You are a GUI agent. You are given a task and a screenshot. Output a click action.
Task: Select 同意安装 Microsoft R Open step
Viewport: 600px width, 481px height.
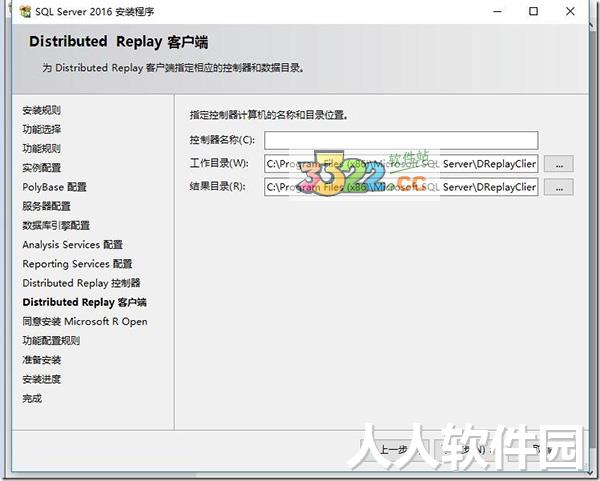(85, 321)
